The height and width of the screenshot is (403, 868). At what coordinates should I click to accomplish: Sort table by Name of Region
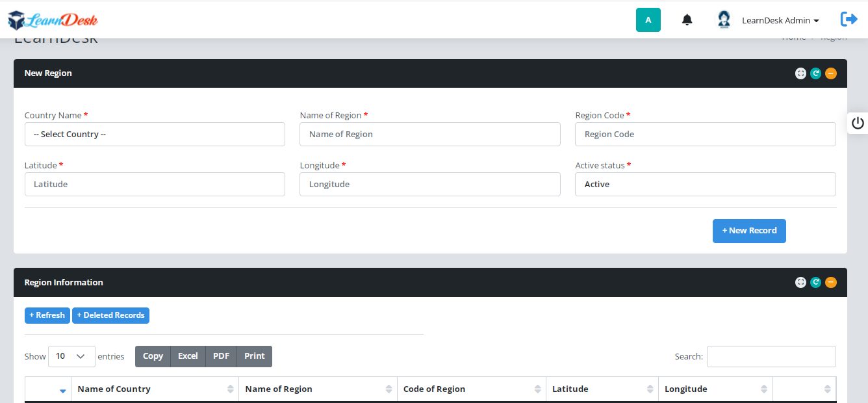[318, 389]
